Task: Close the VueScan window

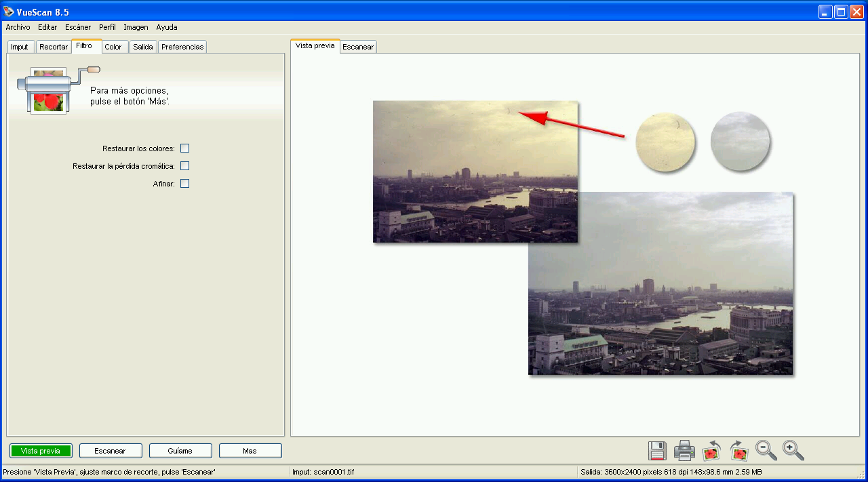Action: tap(856, 12)
